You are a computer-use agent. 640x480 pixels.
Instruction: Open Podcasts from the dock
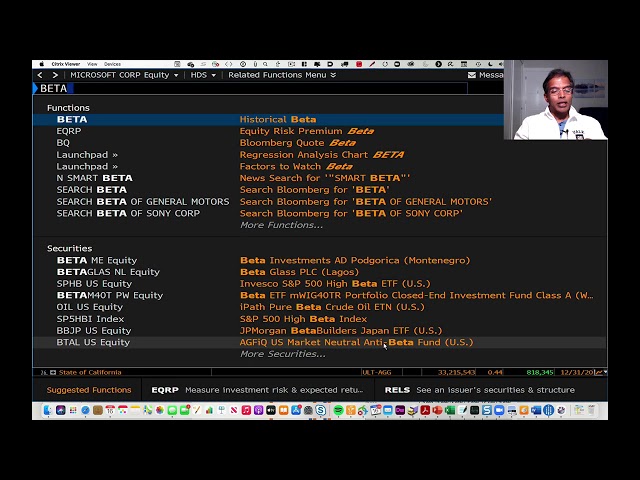click(x=258, y=410)
